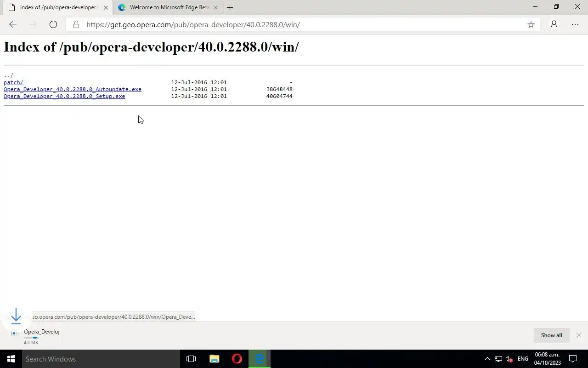Screen dimensions: 588x368
Task: Open a new browser tab
Action: coord(230,7)
